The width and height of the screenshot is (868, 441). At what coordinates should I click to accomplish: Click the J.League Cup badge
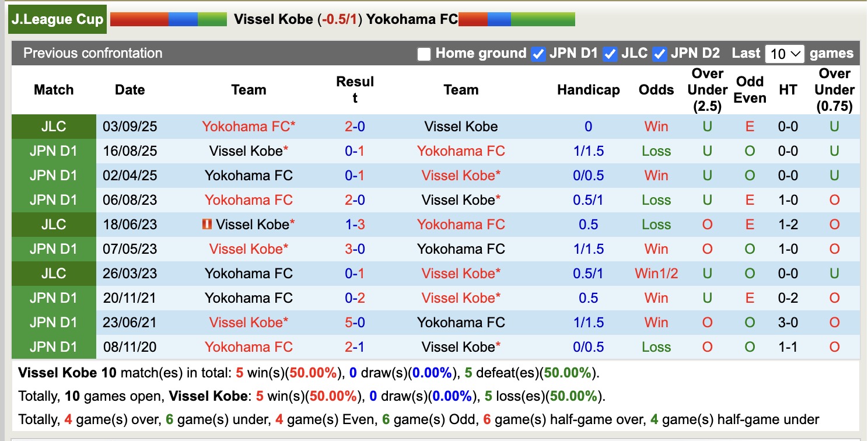[x=57, y=18]
